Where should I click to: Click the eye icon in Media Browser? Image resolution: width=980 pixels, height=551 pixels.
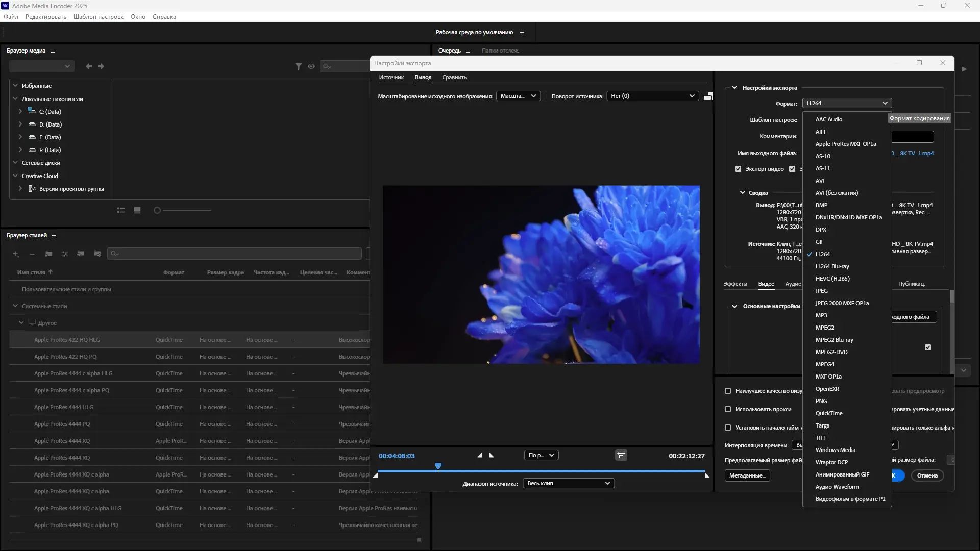click(311, 66)
